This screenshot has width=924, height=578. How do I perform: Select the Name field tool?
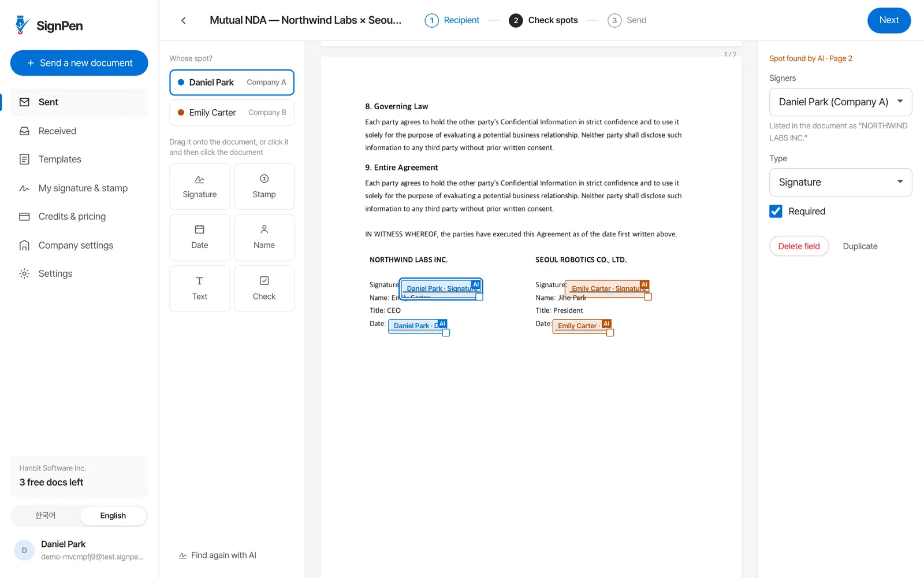264,238
